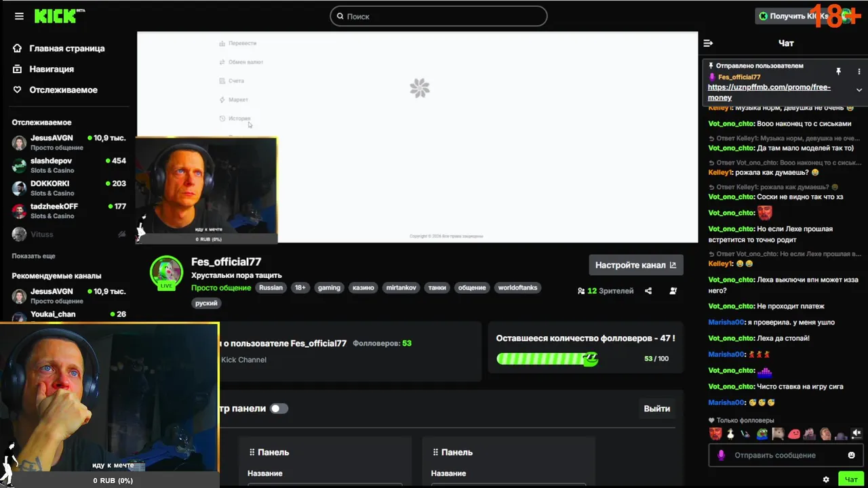868x488 pixels.
Task: Click the heart icon beside Отслеживаемое
Action: (x=18, y=89)
